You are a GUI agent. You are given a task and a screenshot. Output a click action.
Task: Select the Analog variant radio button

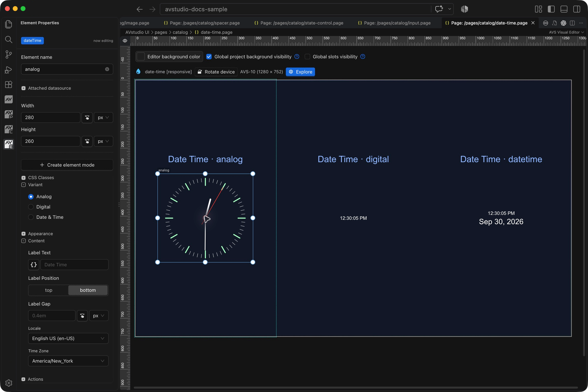tap(31, 197)
